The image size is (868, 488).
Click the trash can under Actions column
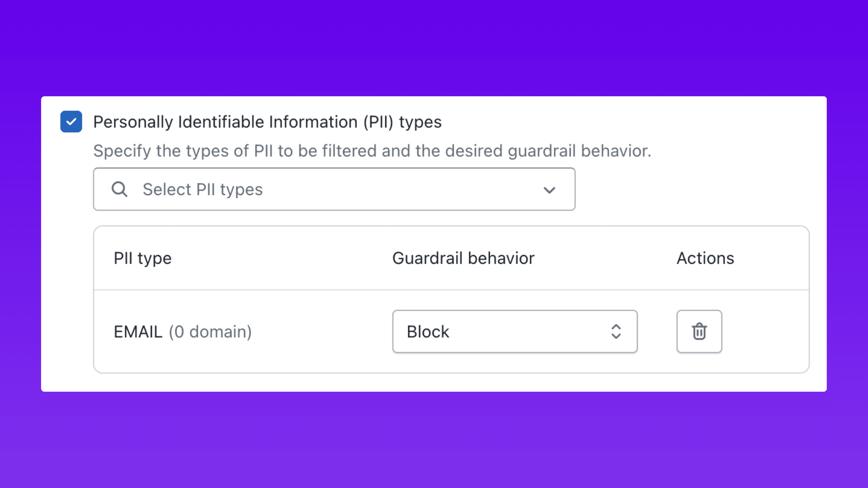tap(699, 331)
